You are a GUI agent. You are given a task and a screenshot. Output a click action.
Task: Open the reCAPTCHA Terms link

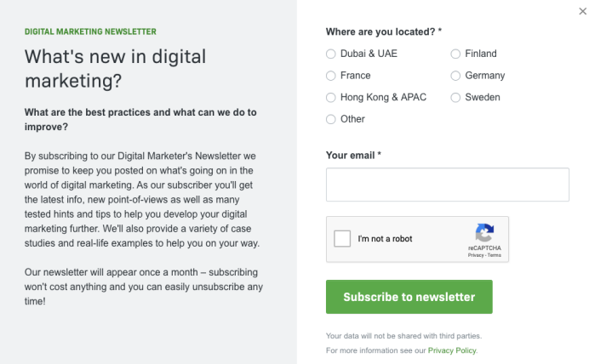tap(495, 255)
